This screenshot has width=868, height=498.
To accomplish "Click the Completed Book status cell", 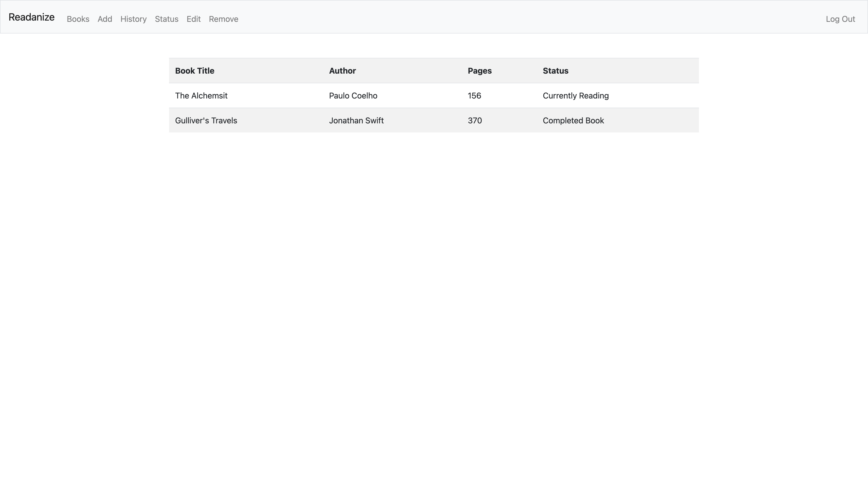I will coord(573,121).
